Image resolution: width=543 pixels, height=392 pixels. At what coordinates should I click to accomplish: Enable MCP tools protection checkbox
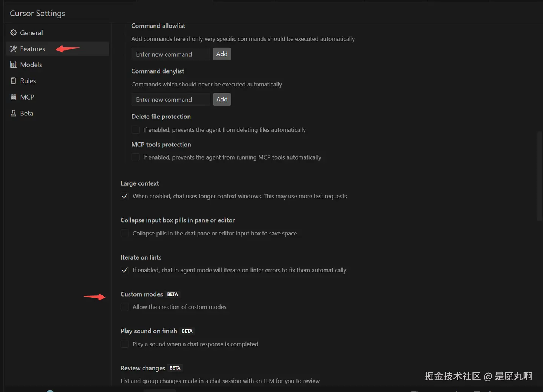coord(135,157)
